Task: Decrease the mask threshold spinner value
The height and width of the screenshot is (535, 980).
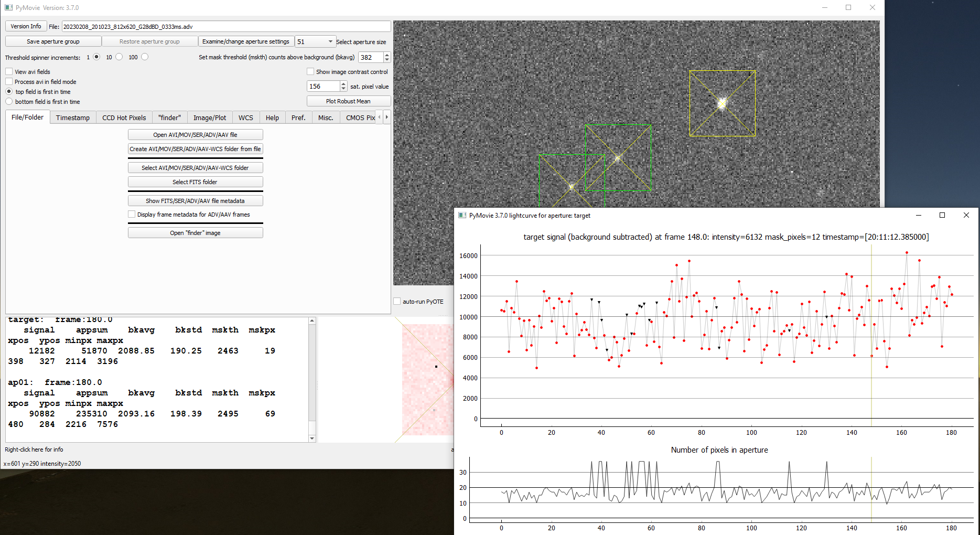Action: (387, 60)
